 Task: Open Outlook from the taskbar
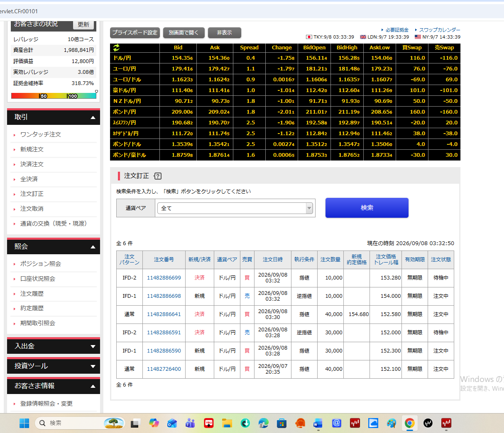click(172, 423)
